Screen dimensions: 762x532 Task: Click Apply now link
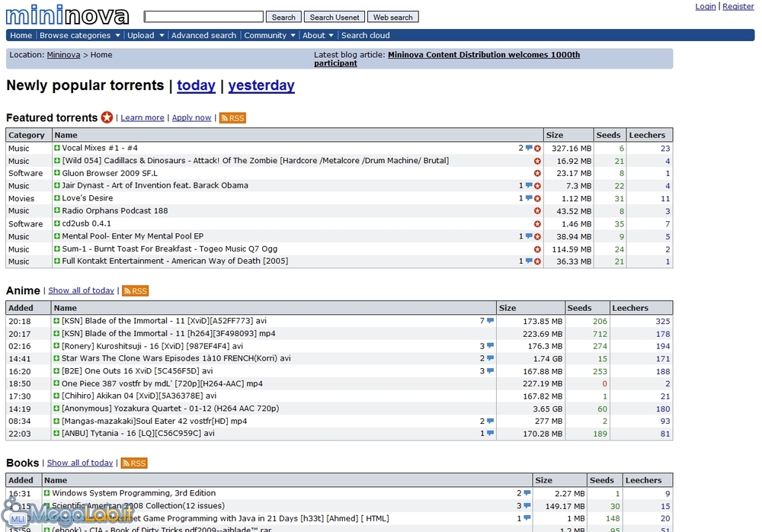(x=191, y=117)
